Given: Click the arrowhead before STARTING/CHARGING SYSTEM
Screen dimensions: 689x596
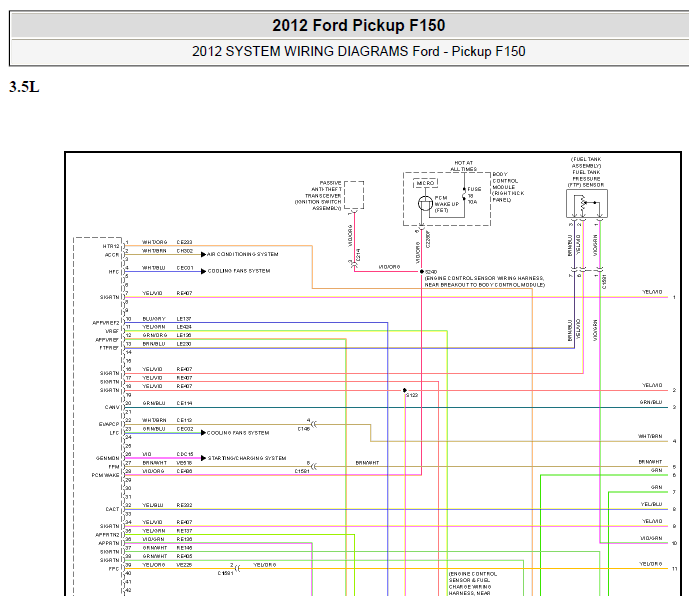Looking at the screenshot, I should coord(203,458).
